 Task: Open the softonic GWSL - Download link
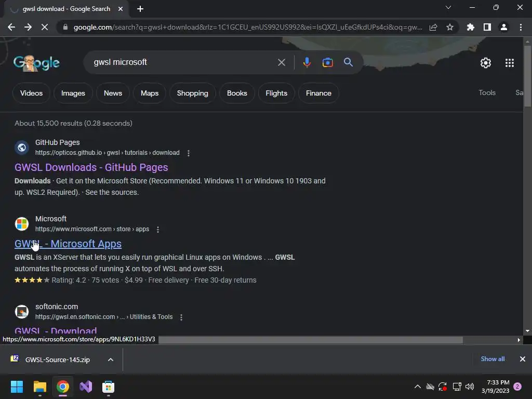[x=56, y=330]
